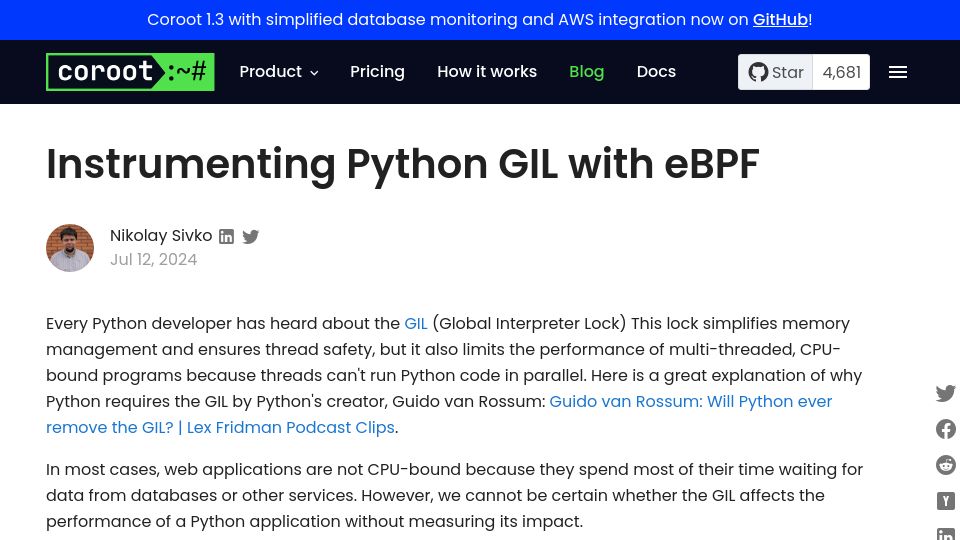Open author's Twitter profile icon

tap(250, 236)
